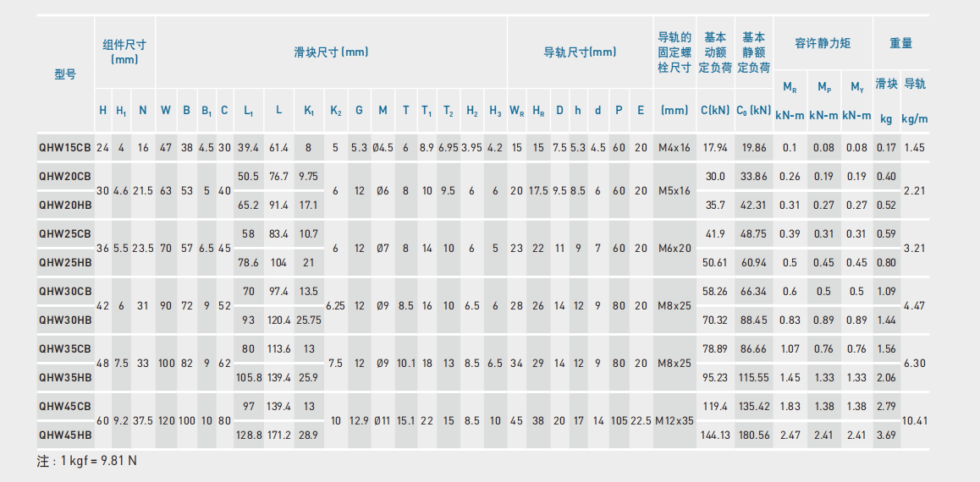
Task: Click the 型号 column header
Action: coord(65,75)
